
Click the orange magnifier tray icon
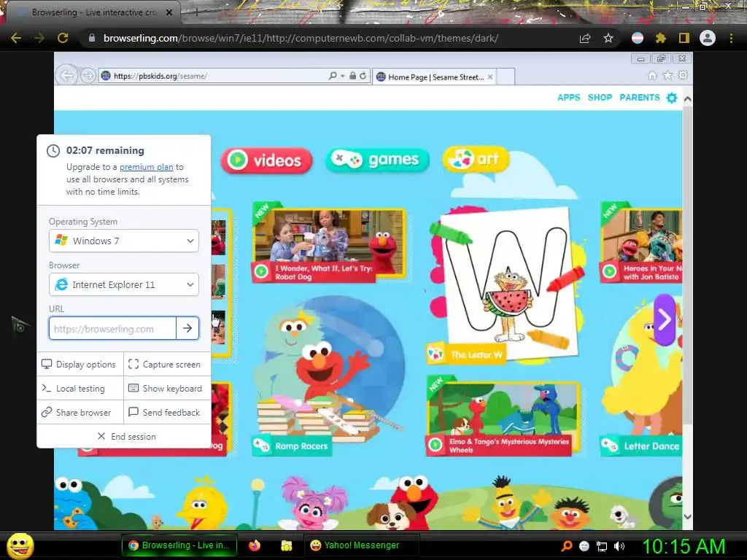pos(566,546)
